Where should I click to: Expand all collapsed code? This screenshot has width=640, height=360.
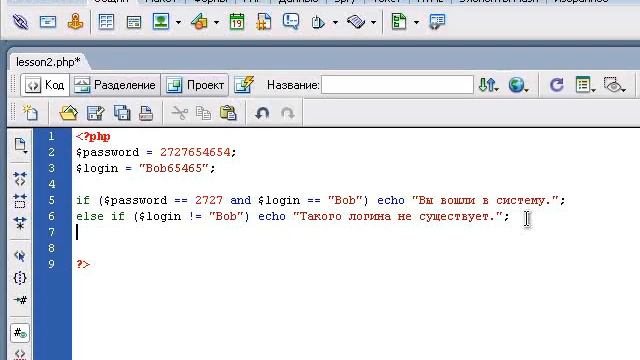tap(20, 223)
